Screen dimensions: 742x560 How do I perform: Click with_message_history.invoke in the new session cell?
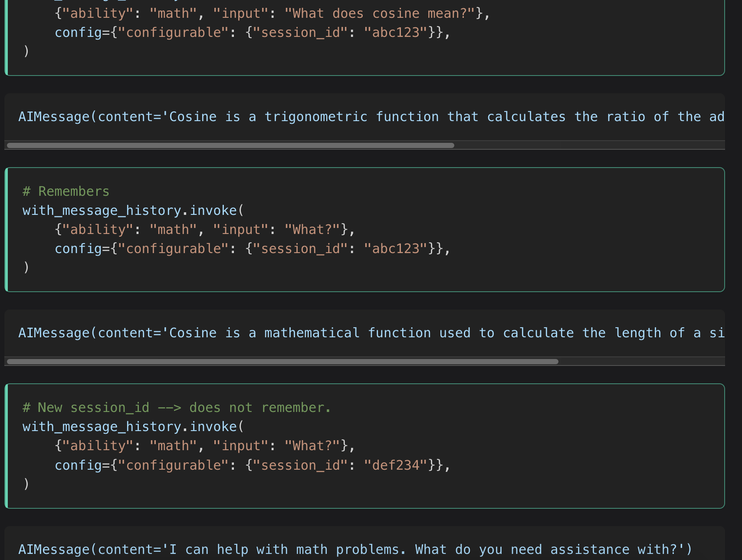point(130,427)
